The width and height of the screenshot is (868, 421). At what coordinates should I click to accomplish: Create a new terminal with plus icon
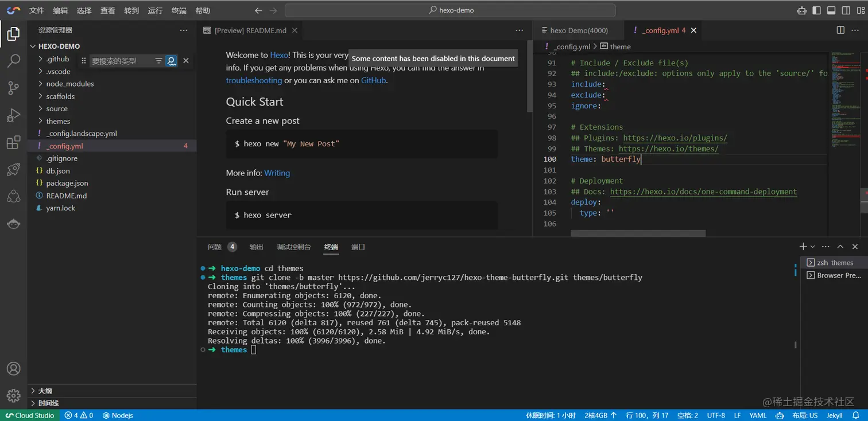coord(803,247)
